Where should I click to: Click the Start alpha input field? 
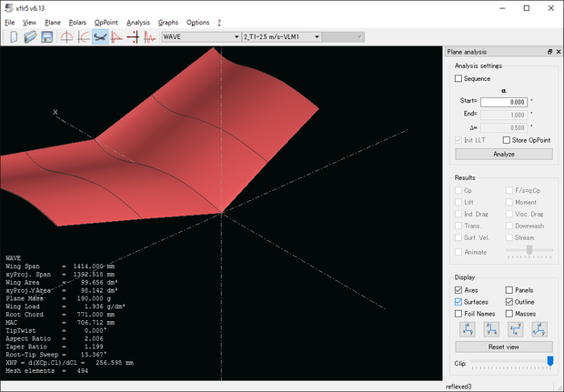(x=503, y=102)
